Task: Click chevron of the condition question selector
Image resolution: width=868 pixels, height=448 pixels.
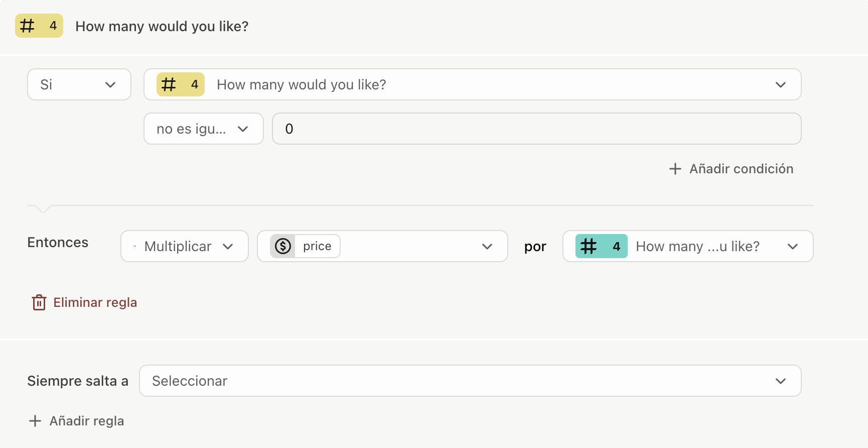Action: pyautogui.click(x=780, y=84)
